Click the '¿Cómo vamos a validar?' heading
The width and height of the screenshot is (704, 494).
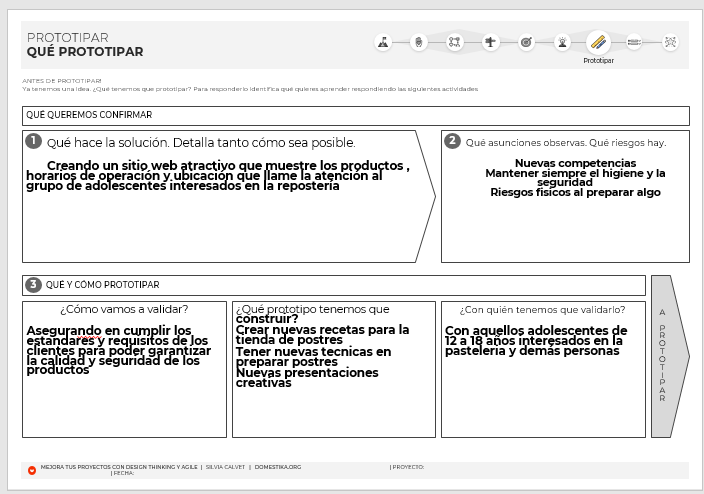pos(124,309)
